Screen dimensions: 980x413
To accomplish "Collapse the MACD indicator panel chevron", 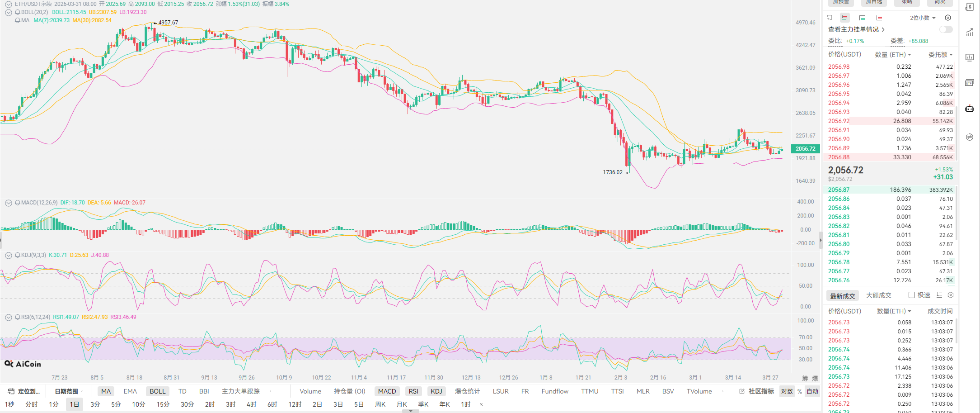I will coord(8,203).
